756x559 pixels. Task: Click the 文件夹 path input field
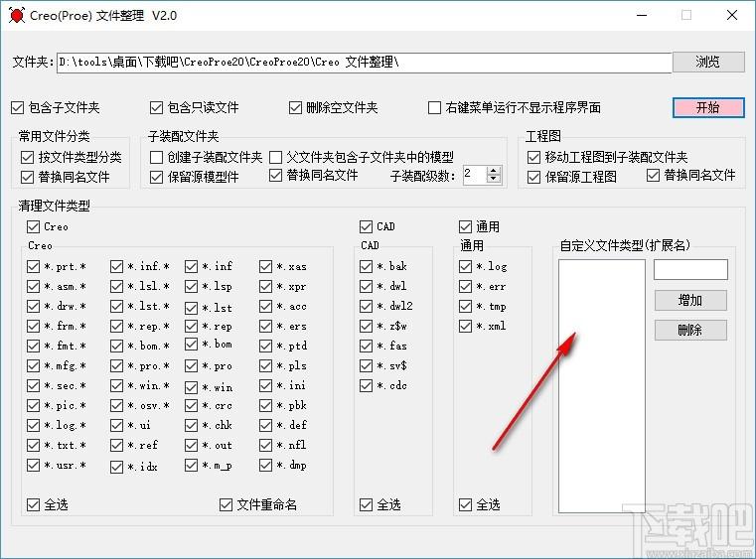(363, 62)
